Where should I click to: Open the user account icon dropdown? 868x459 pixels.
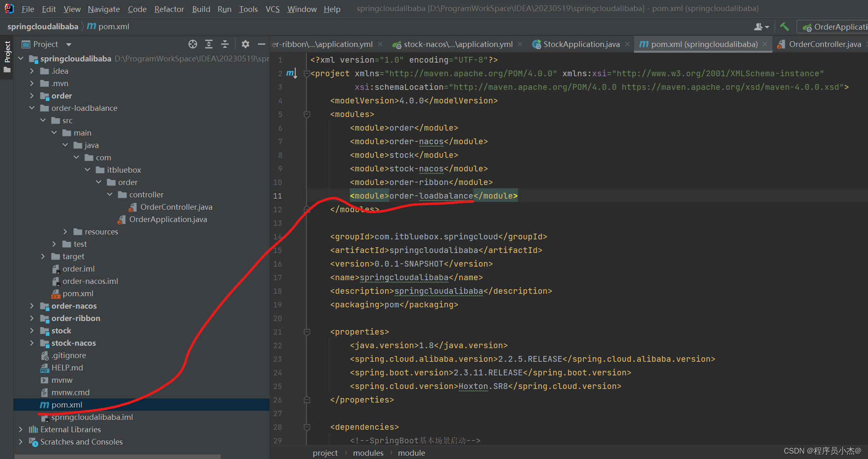(761, 27)
